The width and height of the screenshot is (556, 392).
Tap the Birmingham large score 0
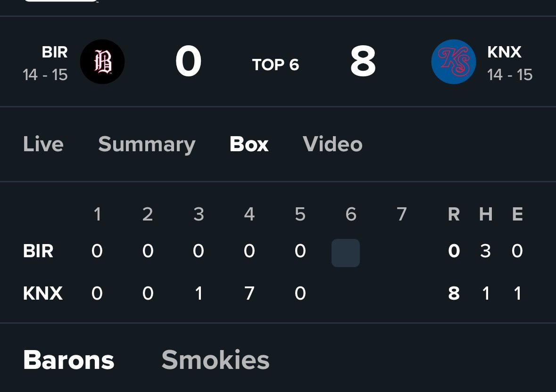pos(189,61)
